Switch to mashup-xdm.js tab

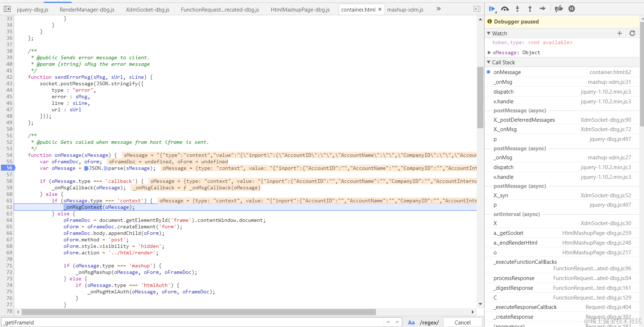point(405,10)
